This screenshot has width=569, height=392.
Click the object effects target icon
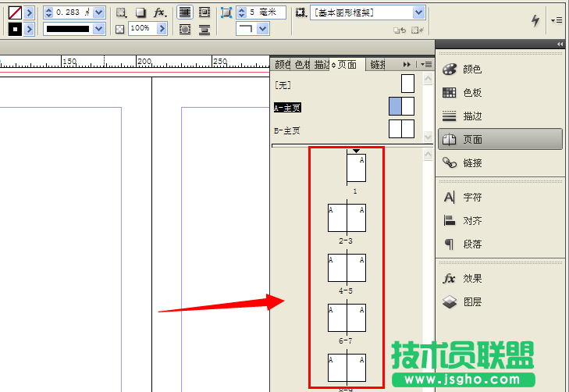pos(121,12)
